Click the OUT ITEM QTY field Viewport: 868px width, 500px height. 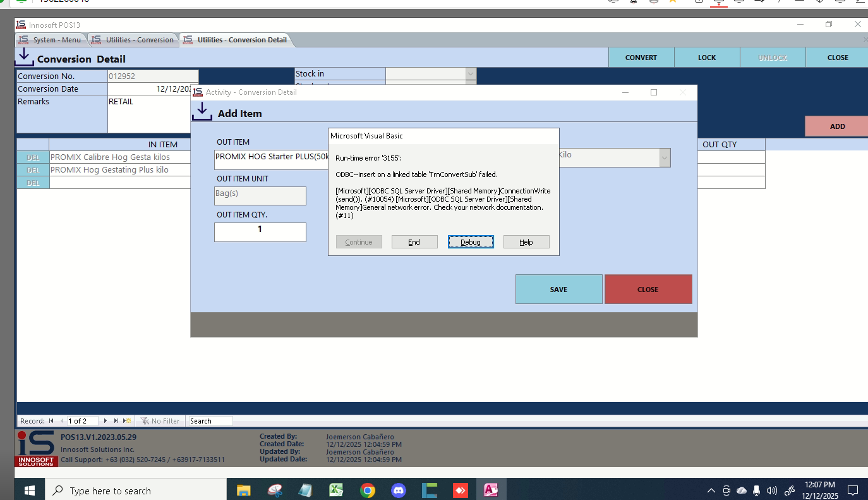point(260,231)
